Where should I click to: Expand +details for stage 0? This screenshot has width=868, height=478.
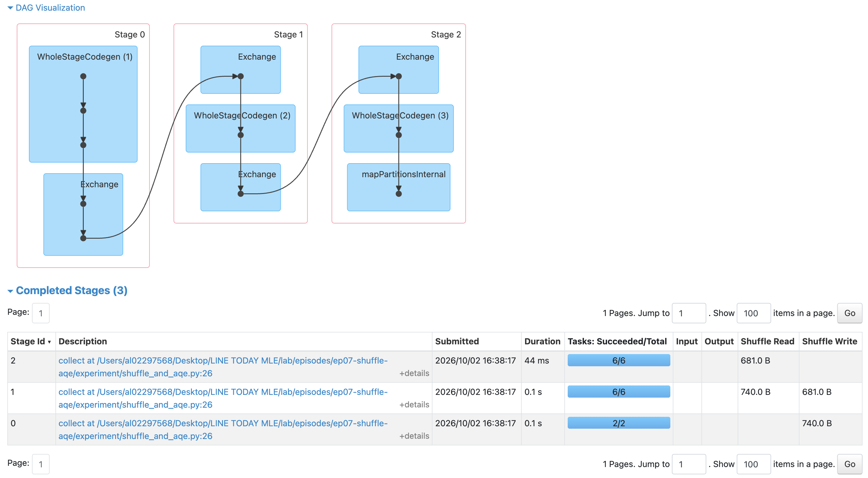click(x=414, y=436)
